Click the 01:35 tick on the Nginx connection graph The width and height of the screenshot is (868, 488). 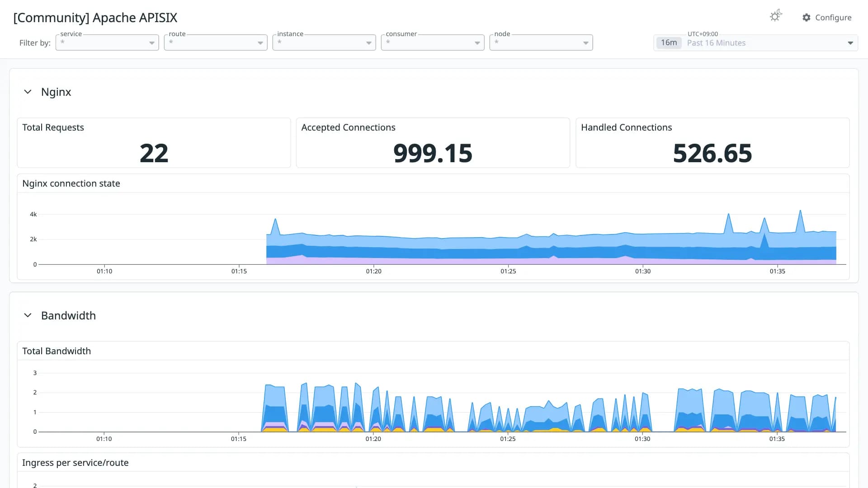point(777,271)
